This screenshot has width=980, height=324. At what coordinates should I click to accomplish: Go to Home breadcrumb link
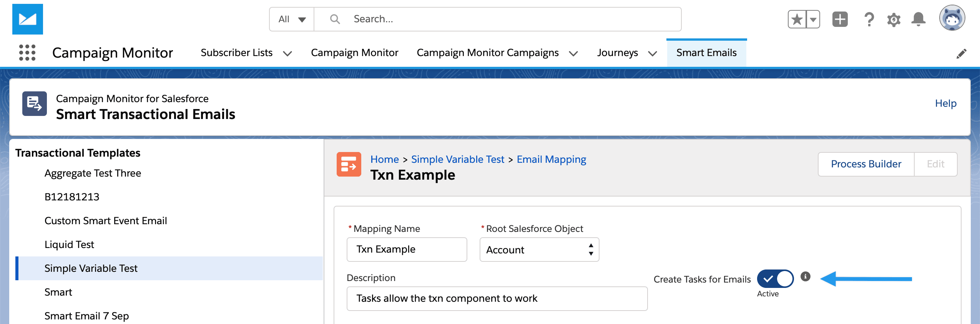[x=384, y=159]
